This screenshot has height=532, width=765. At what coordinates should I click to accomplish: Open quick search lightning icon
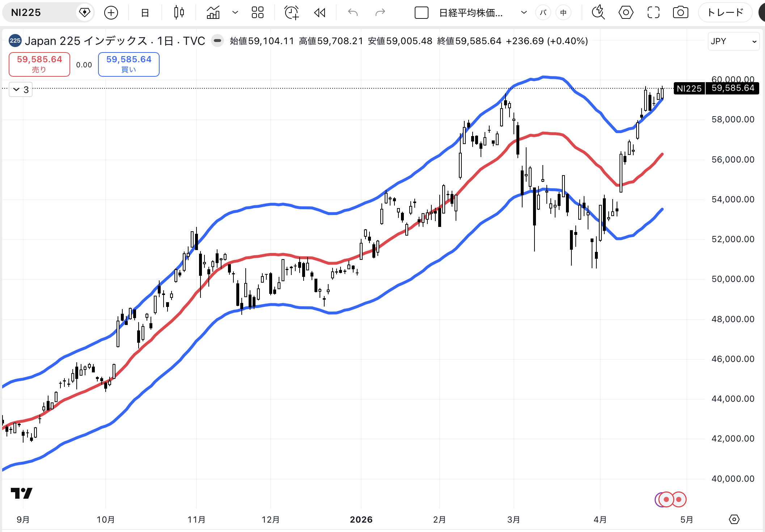(x=598, y=13)
